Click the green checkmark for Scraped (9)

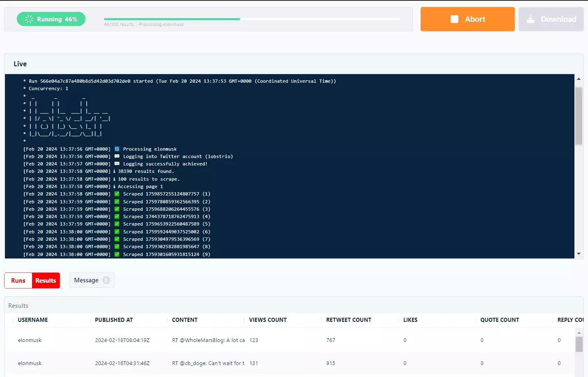117,254
